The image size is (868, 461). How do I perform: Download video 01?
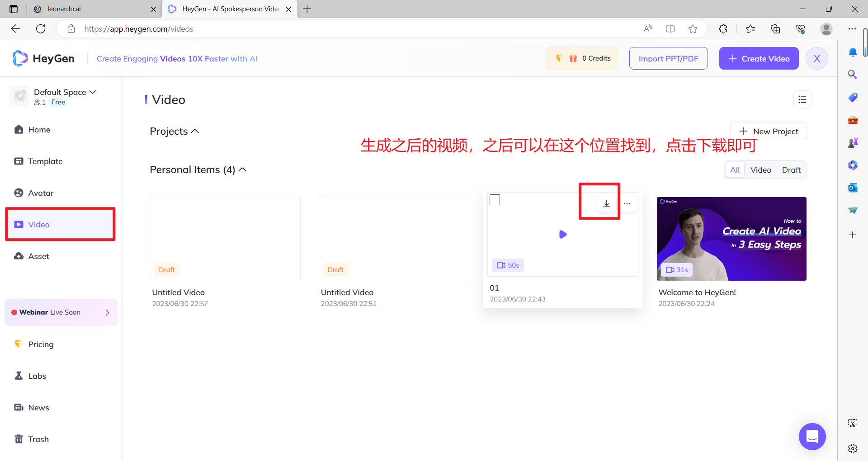tap(607, 203)
